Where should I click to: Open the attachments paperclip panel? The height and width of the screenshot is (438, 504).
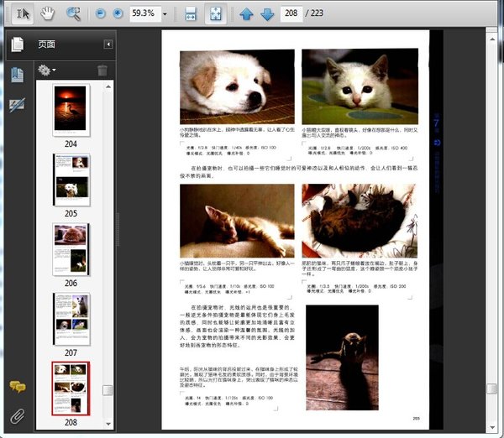click(17, 415)
